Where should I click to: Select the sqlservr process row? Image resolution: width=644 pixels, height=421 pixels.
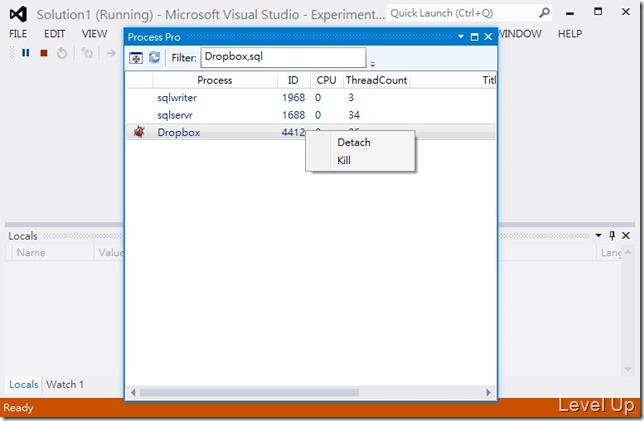pyautogui.click(x=311, y=115)
